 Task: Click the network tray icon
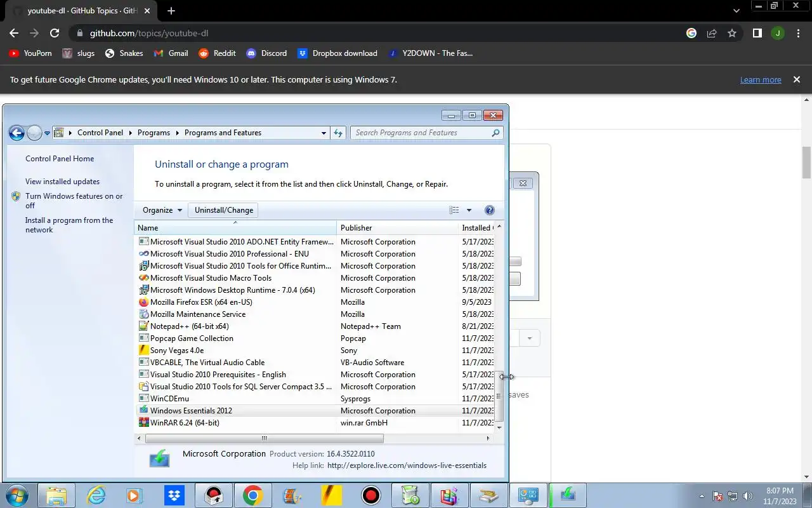point(733,496)
